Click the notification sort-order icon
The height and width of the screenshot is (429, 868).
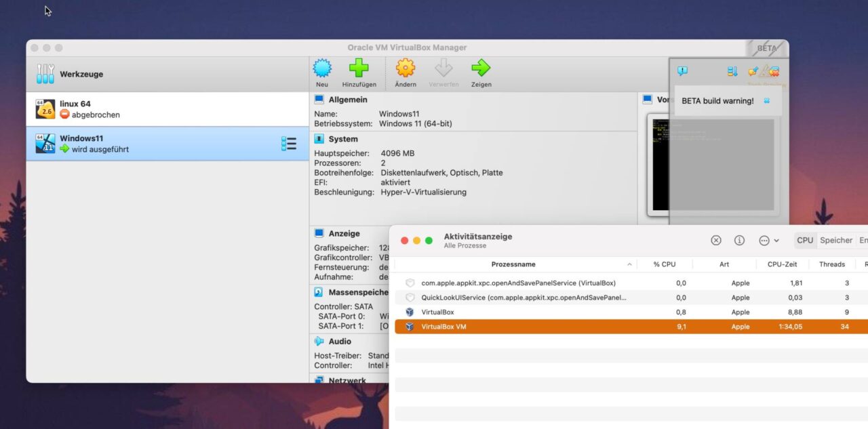click(732, 71)
